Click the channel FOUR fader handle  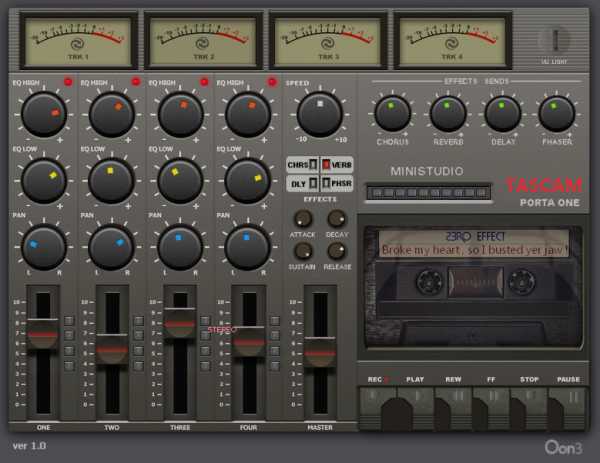pyautogui.click(x=249, y=342)
